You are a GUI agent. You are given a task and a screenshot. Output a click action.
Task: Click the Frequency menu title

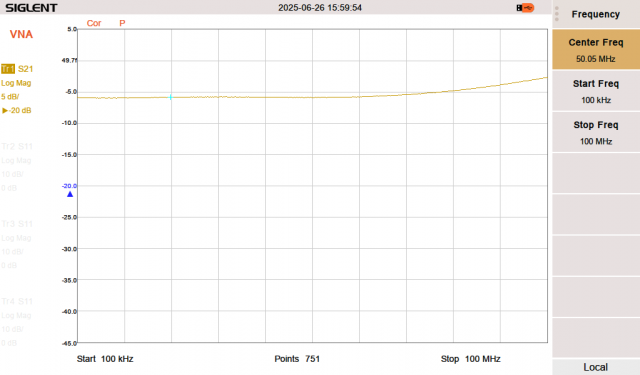click(596, 14)
